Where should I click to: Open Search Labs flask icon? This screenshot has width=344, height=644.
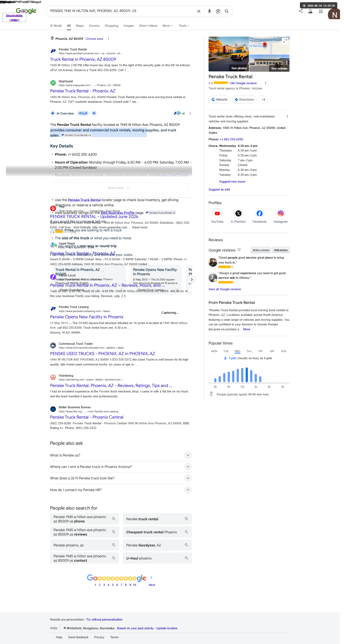pyautogui.click(x=310, y=11)
